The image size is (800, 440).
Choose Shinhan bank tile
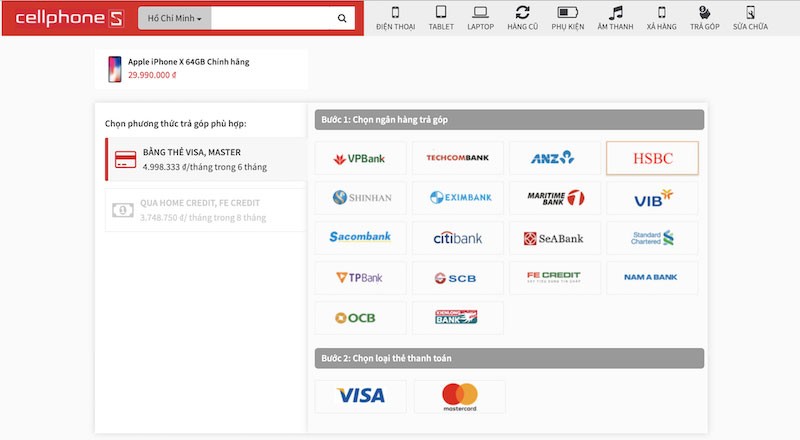point(361,198)
